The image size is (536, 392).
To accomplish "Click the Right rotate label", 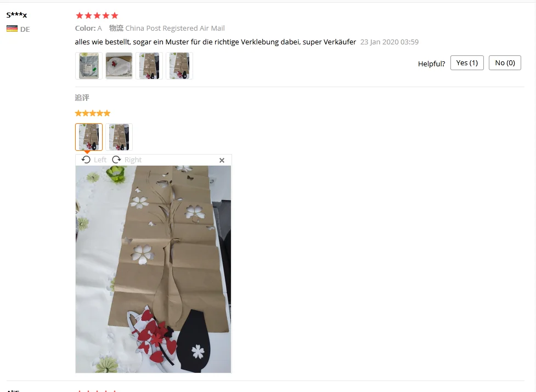I will (133, 160).
